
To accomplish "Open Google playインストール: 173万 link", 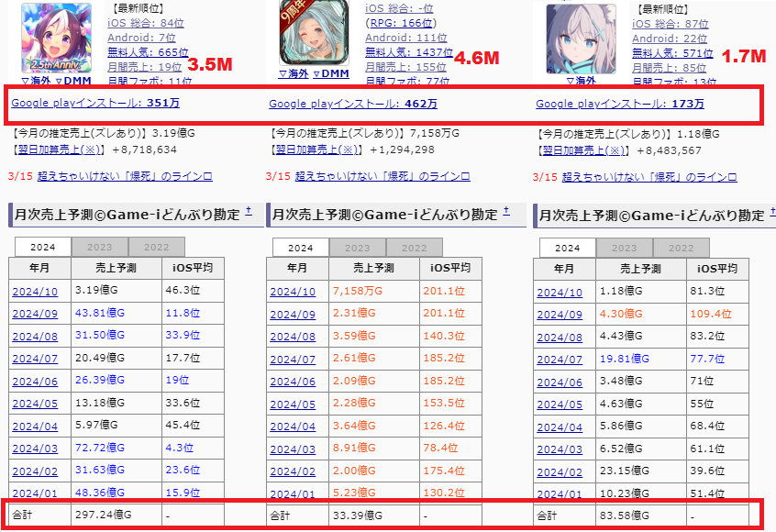I will tap(620, 104).
